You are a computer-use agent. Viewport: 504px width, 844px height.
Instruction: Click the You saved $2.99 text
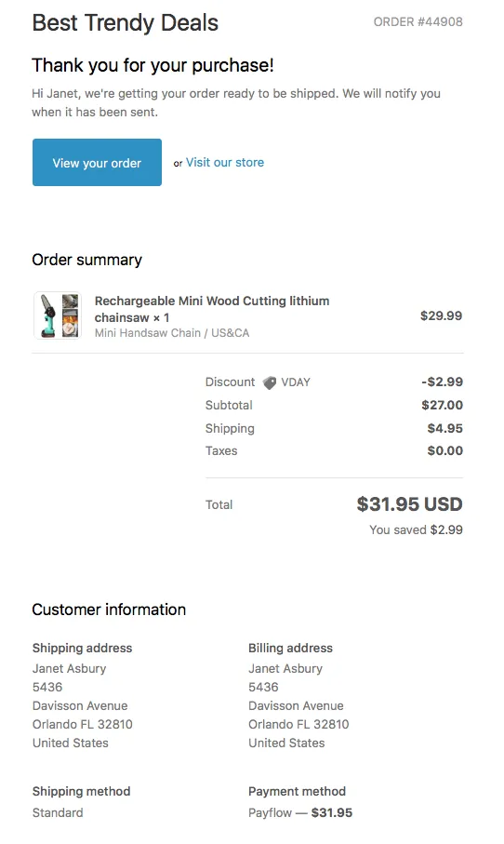[416, 529]
